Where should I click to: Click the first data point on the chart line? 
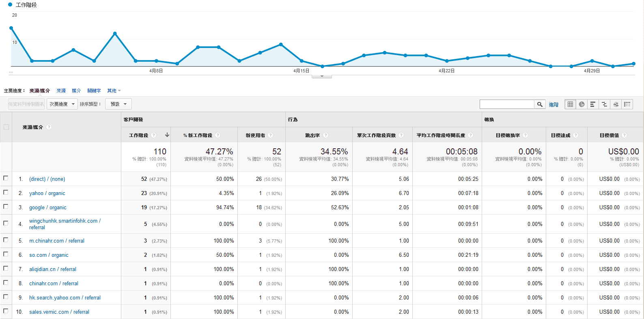coord(11,28)
